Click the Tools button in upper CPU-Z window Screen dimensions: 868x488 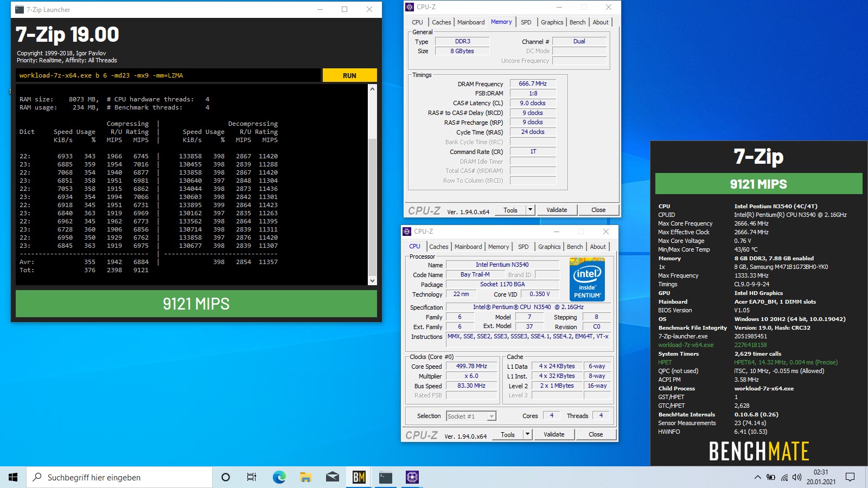point(510,210)
